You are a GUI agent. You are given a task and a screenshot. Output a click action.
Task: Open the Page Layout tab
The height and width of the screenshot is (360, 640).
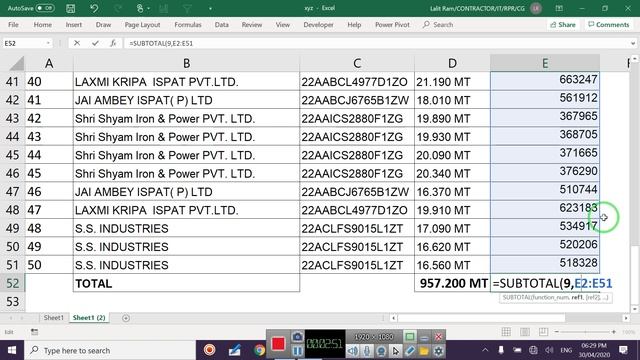tap(142, 24)
